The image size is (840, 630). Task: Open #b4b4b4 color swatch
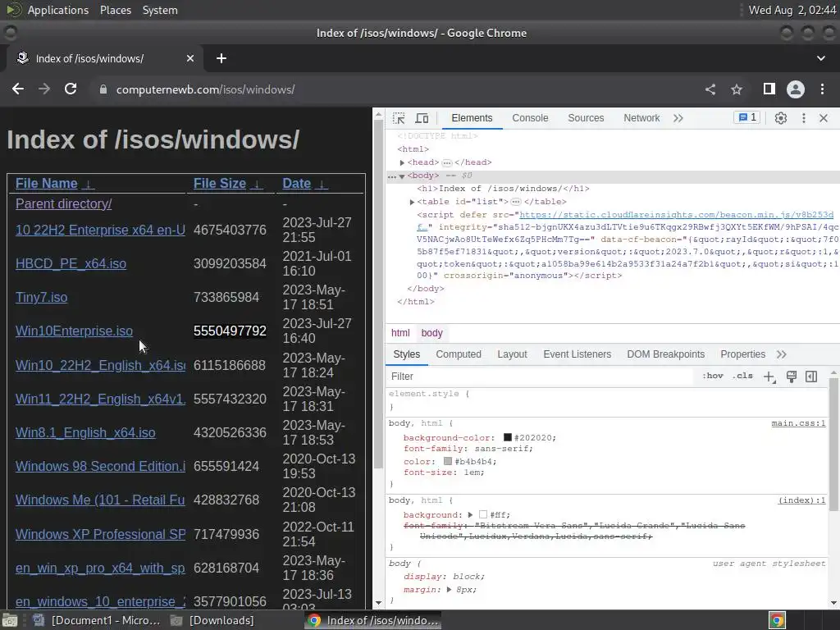pyautogui.click(x=448, y=461)
